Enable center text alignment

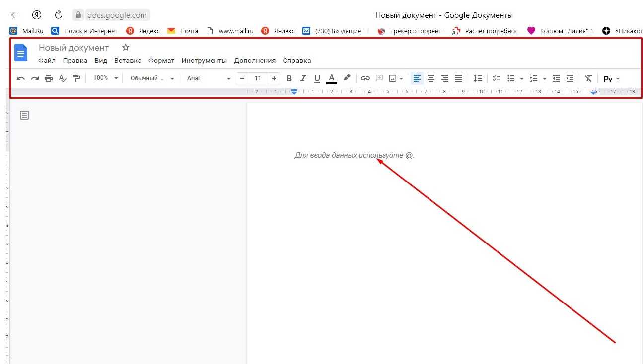pyautogui.click(x=431, y=78)
